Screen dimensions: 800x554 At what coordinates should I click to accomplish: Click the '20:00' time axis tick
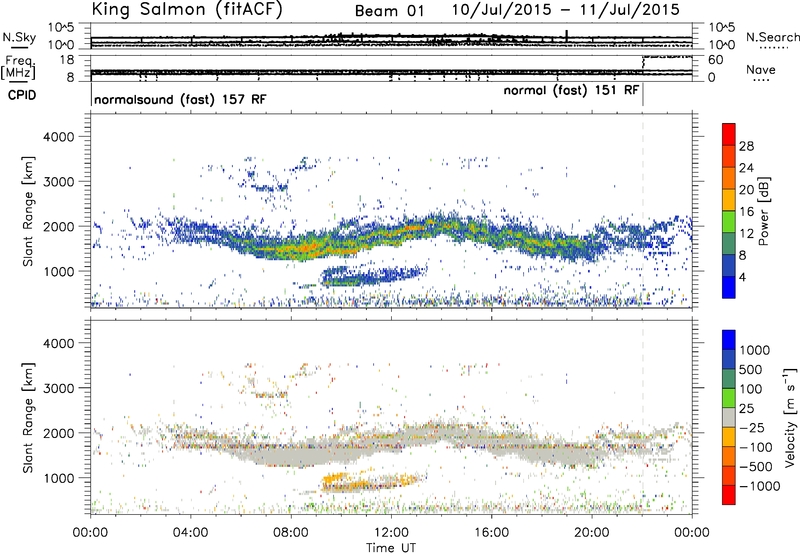pyautogui.click(x=591, y=533)
